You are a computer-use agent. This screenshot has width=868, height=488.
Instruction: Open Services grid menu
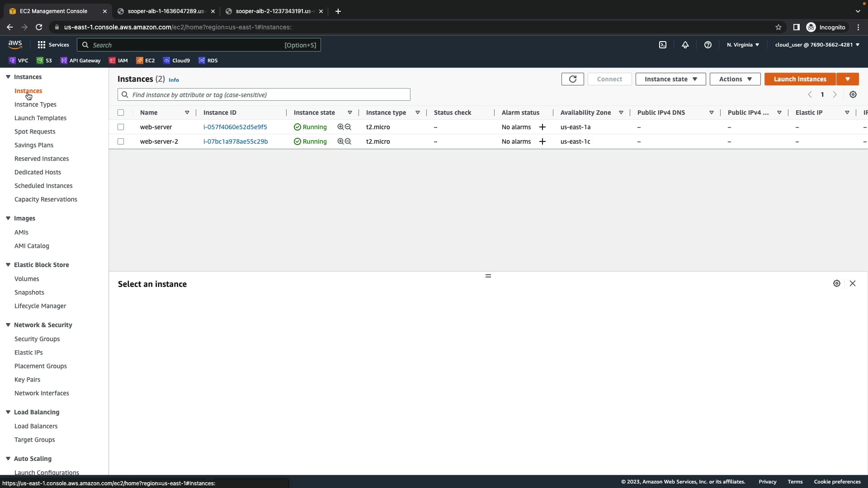click(x=42, y=45)
